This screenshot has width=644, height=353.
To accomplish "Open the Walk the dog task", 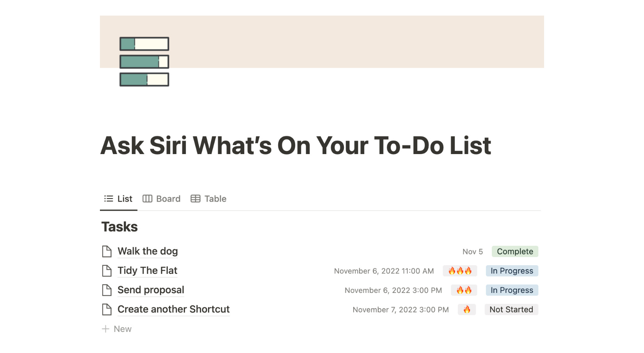I will click(148, 251).
